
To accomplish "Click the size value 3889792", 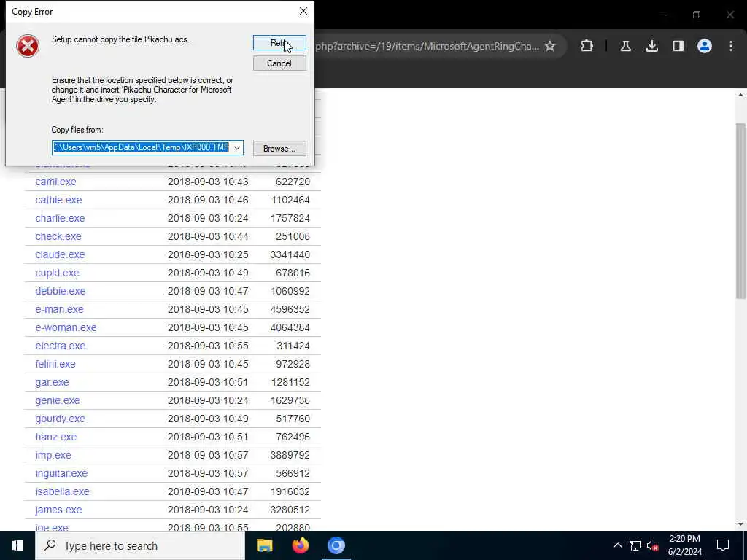I will (x=290, y=455).
